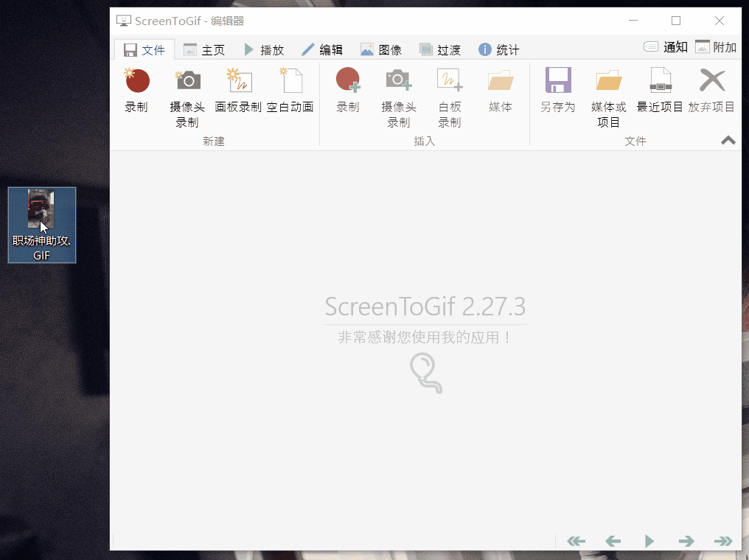The image size is (749, 560).
Task: Switch to the 主页 ribbon tab
Action: click(x=204, y=49)
